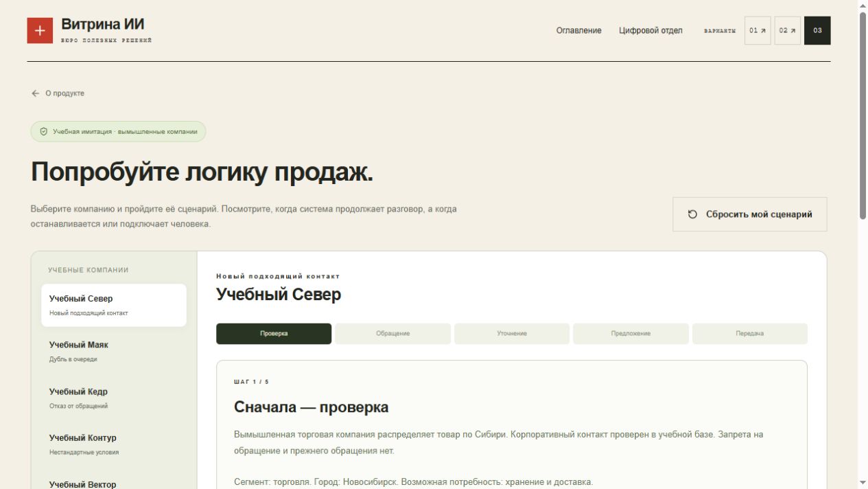Go back via О продукте link
The height and width of the screenshot is (489, 868).
58,93
